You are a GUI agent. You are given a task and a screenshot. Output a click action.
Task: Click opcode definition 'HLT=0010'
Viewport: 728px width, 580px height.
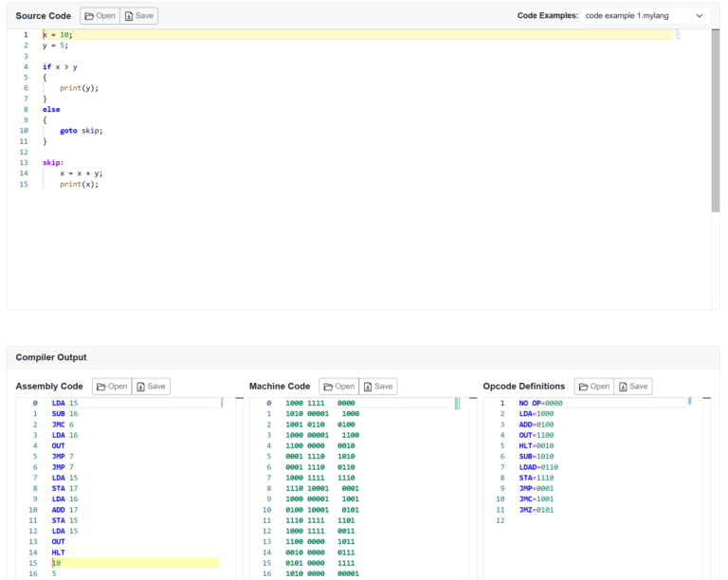pyautogui.click(x=537, y=446)
